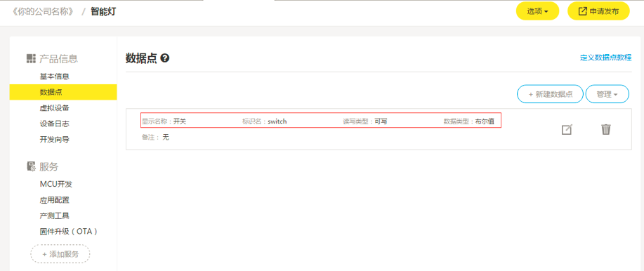
Task: Open MCU开发 service
Action: tap(56, 185)
